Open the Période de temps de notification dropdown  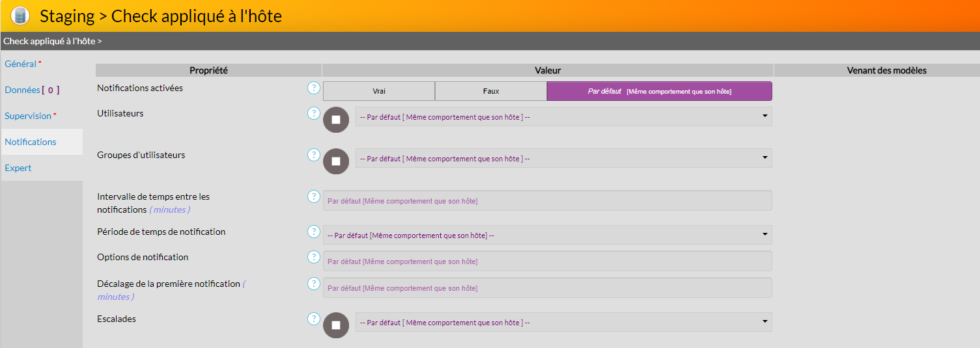[547, 235]
